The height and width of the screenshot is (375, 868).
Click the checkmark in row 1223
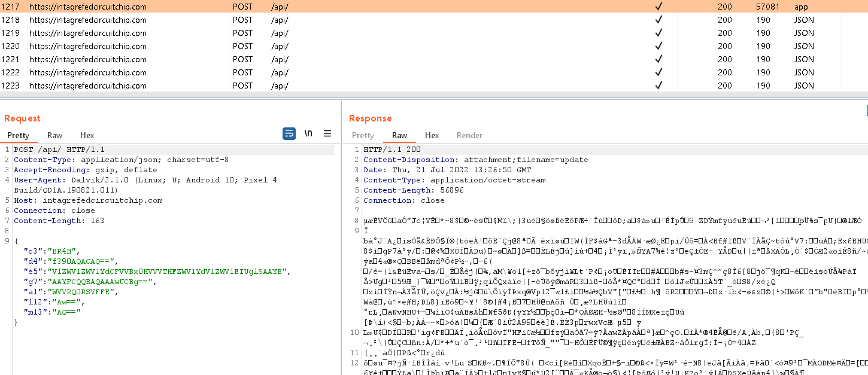click(658, 86)
